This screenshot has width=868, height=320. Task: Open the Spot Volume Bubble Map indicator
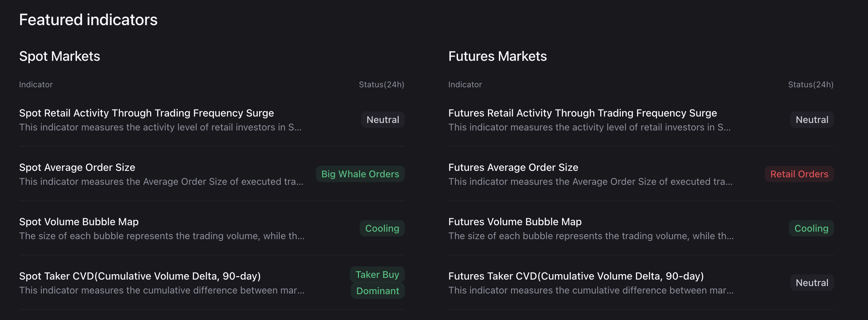pos(79,221)
